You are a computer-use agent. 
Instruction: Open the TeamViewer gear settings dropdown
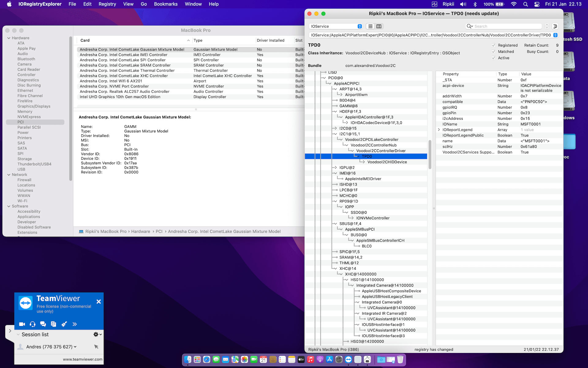[x=98, y=334]
